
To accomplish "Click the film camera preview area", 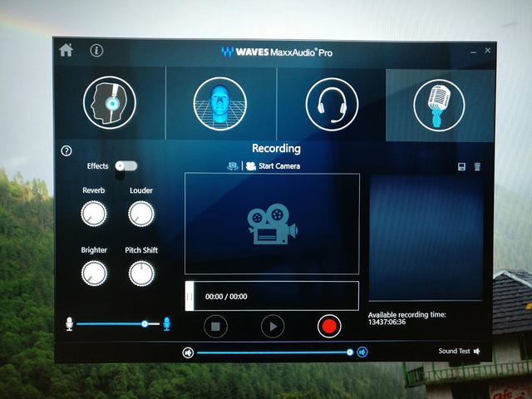I will [x=272, y=224].
